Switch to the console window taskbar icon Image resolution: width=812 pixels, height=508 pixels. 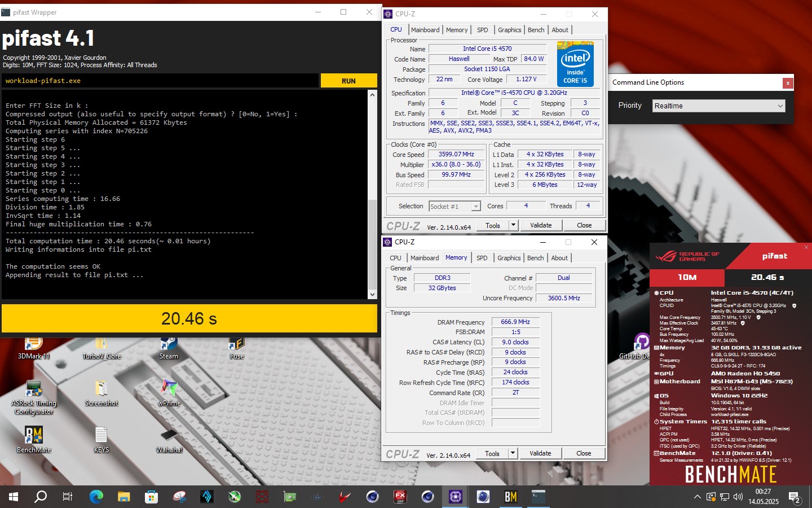point(539,497)
